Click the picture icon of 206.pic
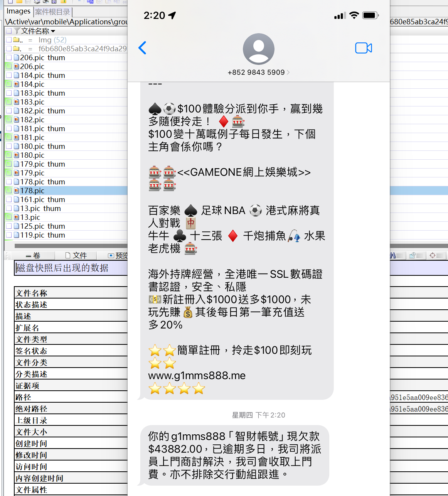The height and width of the screenshot is (496, 448). pyautogui.click(x=17, y=66)
